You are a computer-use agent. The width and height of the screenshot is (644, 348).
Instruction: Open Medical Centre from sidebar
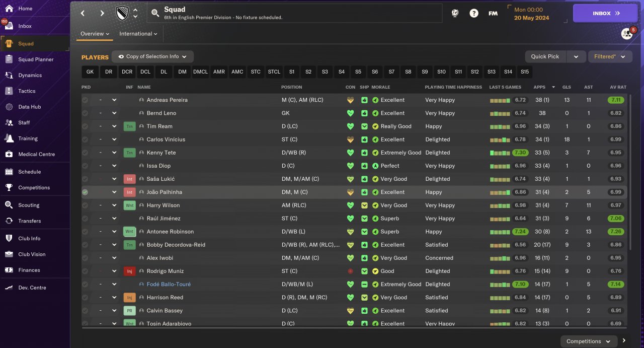[x=9, y=154]
